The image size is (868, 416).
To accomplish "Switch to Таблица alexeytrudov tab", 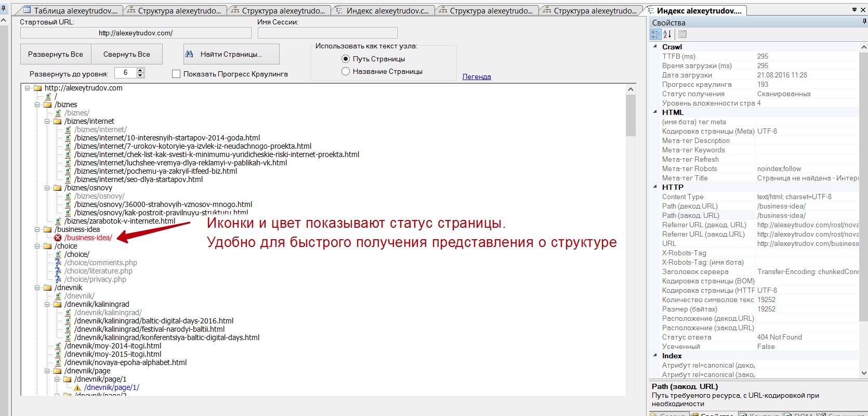I will point(70,10).
